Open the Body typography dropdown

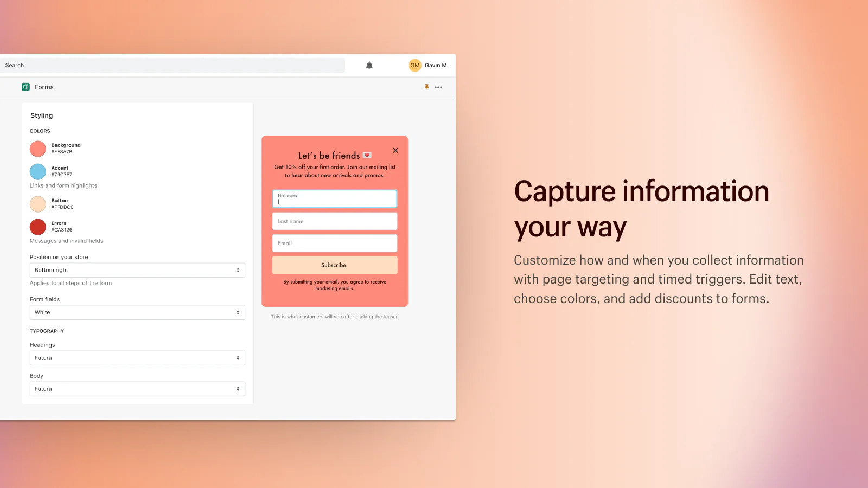pos(137,388)
